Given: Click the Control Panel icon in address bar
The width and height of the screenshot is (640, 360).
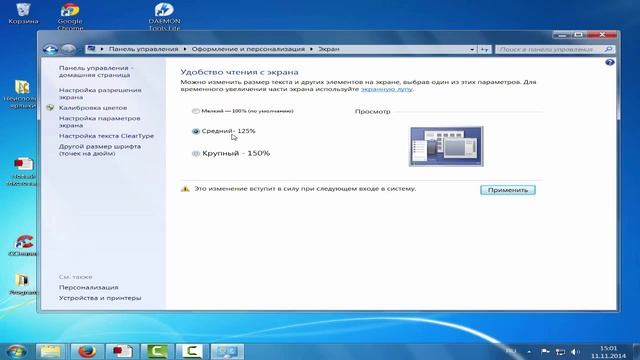Looking at the screenshot, I should pyautogui.click(x=91, y=49).
